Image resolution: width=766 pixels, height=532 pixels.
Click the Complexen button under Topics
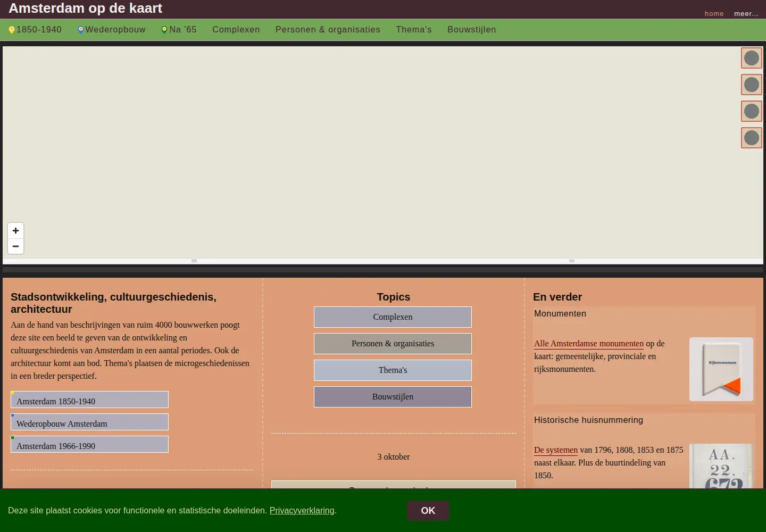point(393,317)
